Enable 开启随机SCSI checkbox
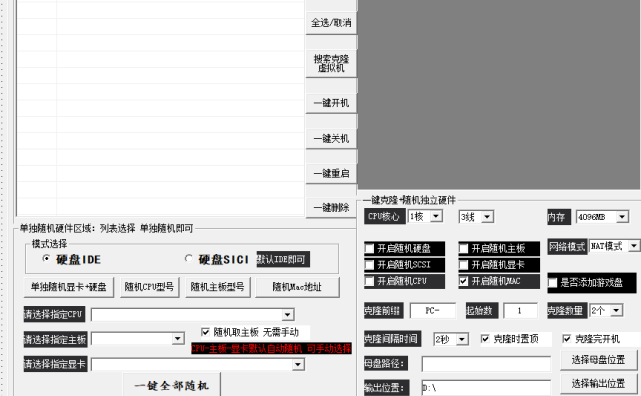Screen dimensions: 641x396 [x=370, y=265]
